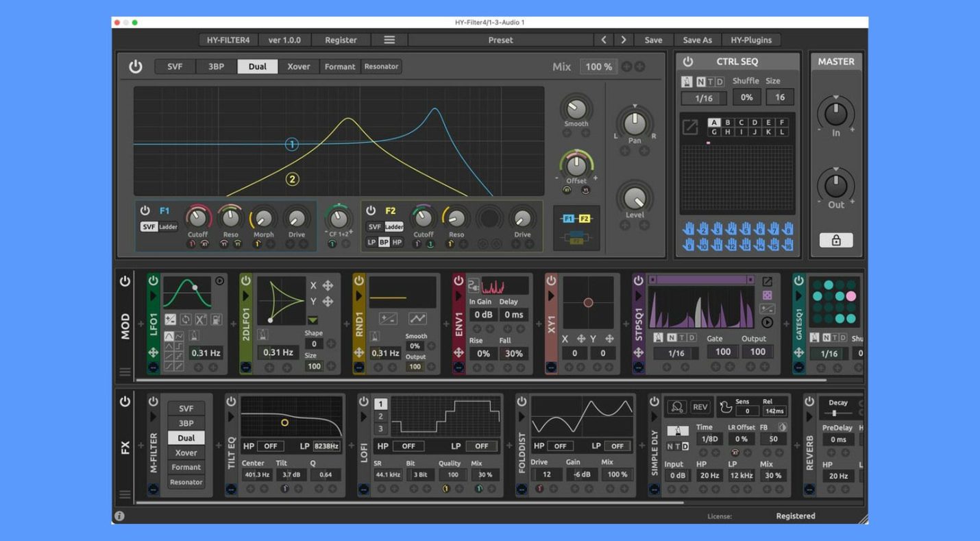Select pattern bank B in CTRL SEQ
This screenshot has width=980, height=541.
click(726, 123)
